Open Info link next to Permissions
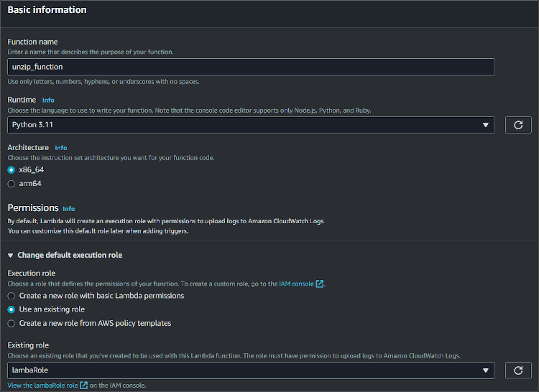 point(68,209)
